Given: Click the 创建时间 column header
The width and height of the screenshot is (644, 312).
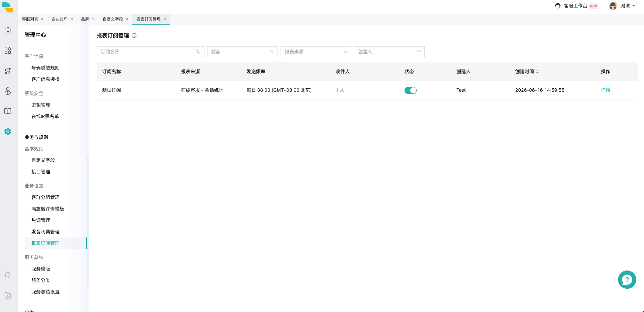Looking at the screenshot, I should (x=524, y=72).
